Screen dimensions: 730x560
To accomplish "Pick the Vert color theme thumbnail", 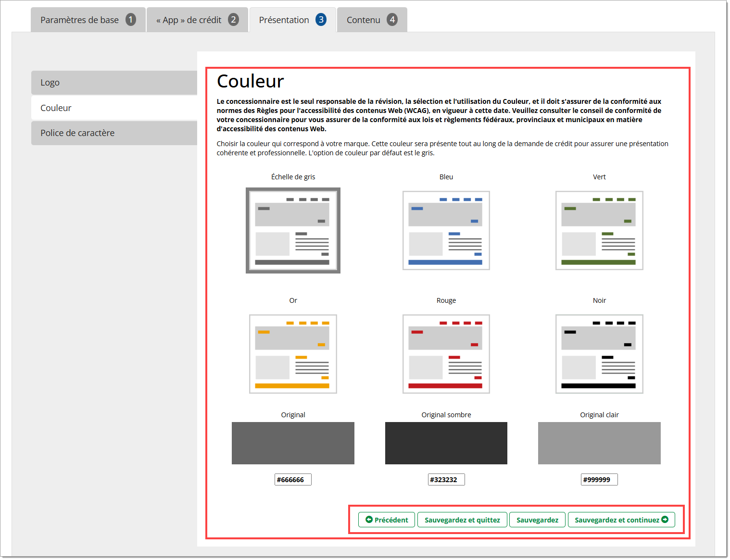I will point(599,231).
